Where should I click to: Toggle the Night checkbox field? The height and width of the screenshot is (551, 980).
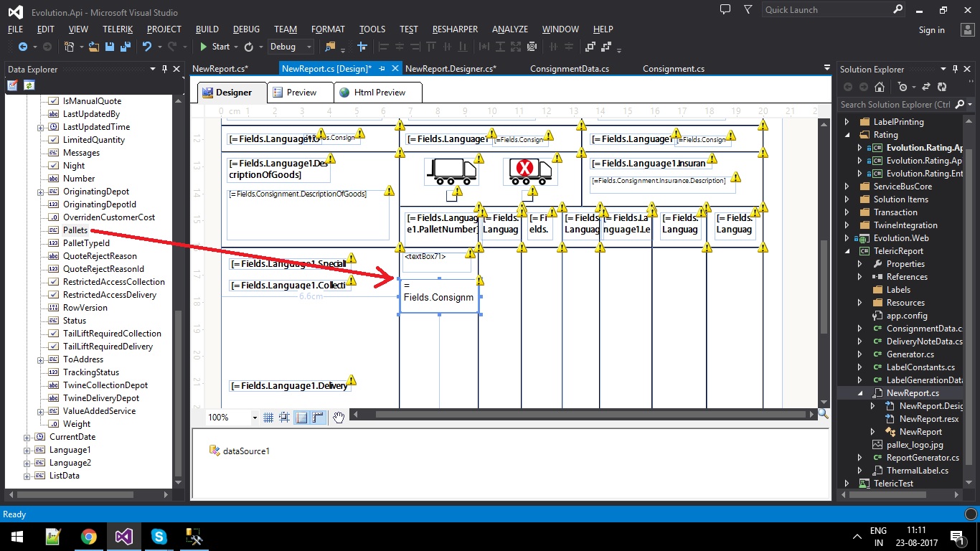(x=52, y=166)
